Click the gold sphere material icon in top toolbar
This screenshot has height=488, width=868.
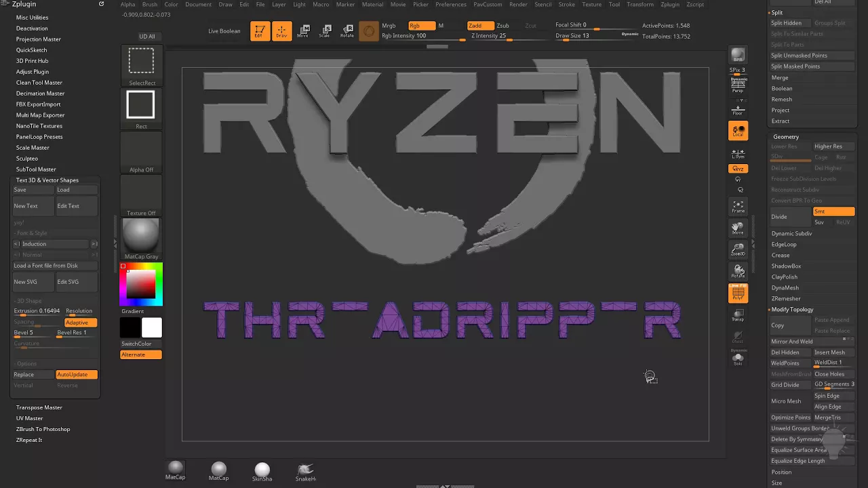(x=368, y=31)
